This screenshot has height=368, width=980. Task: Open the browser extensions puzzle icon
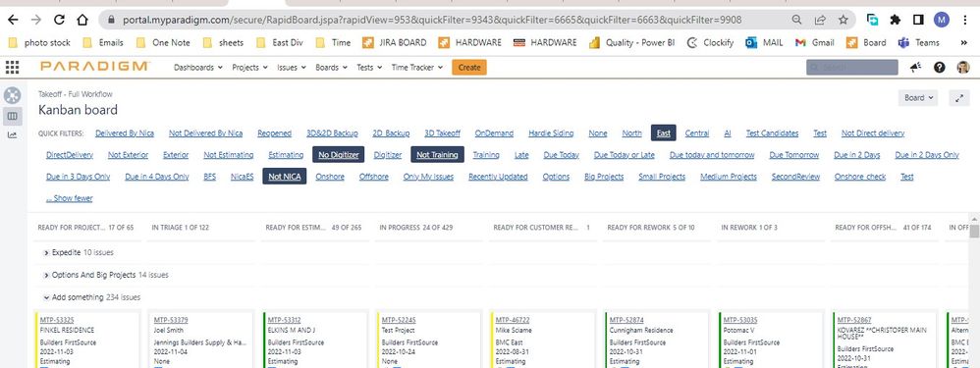(896, 20)
